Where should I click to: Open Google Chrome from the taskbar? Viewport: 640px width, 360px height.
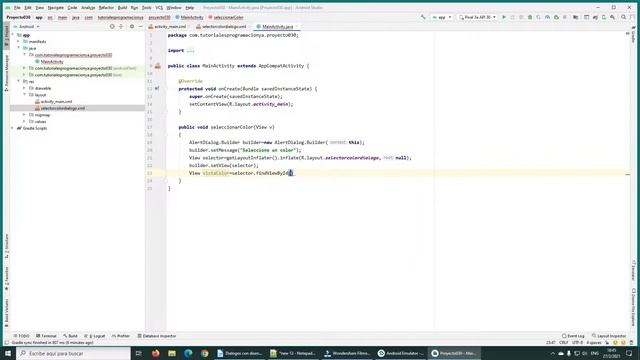click(x=204, y=353)
